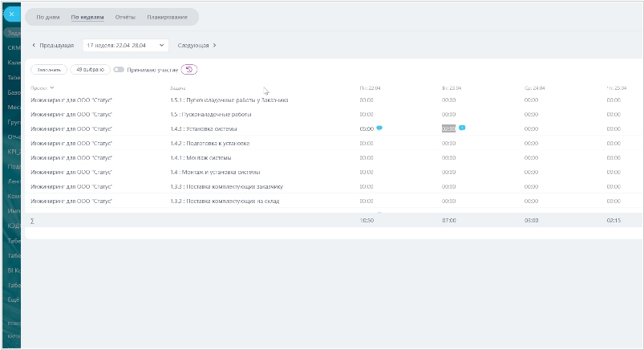Click Monday 00:00 cell for task 1.3.3
644x350 pixels.
point(367,186)
